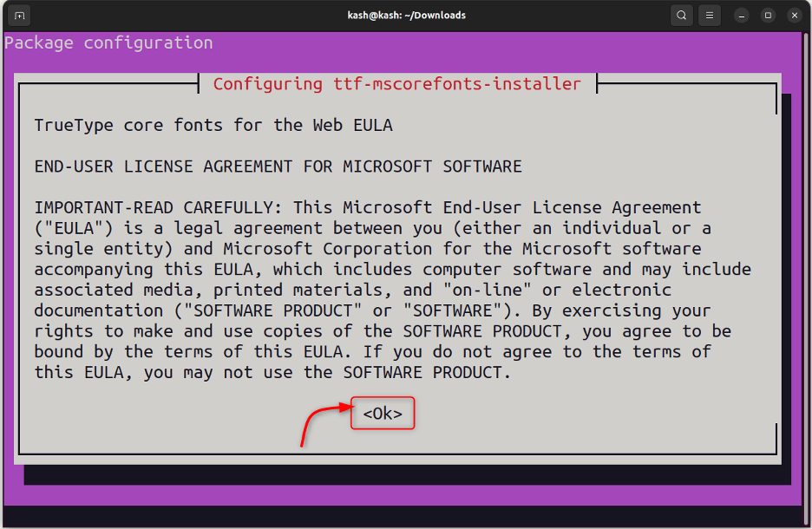This screenshot has width=812, height=529.
Task: Click the title 'kash@kash: ~/Downloads'
Action: (x=407, y=16)
